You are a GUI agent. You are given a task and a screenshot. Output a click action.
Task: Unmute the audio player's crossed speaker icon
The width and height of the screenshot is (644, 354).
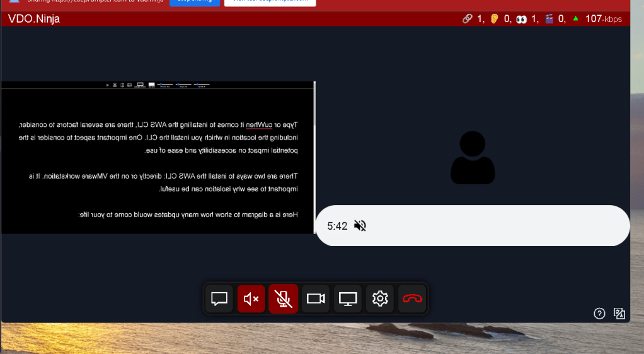pos(360,226)
